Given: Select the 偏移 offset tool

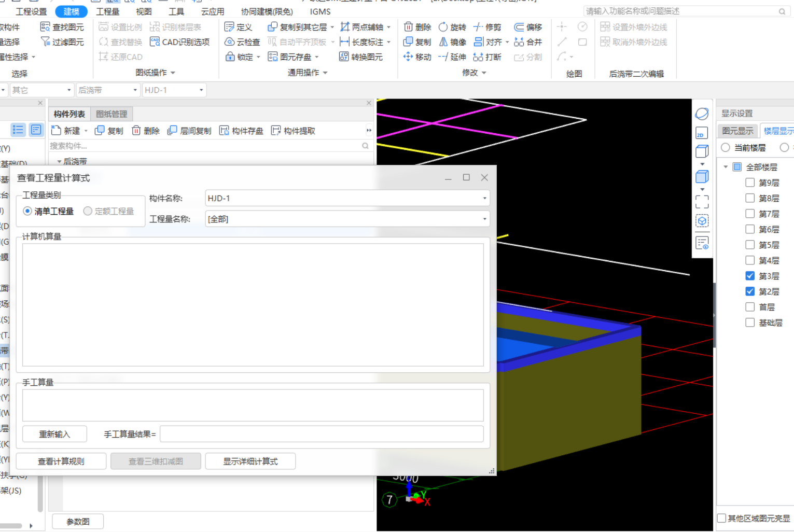Looking at the screenshot, I should click(528, 27).
